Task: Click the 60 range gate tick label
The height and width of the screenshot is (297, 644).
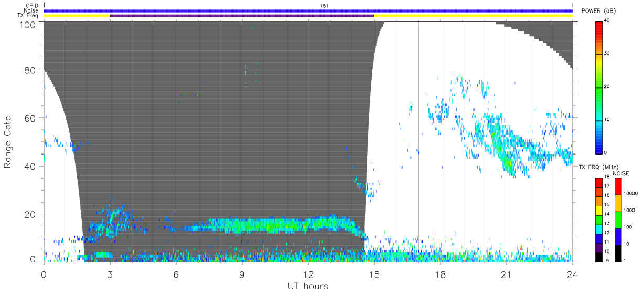Action: coord(30,118)
